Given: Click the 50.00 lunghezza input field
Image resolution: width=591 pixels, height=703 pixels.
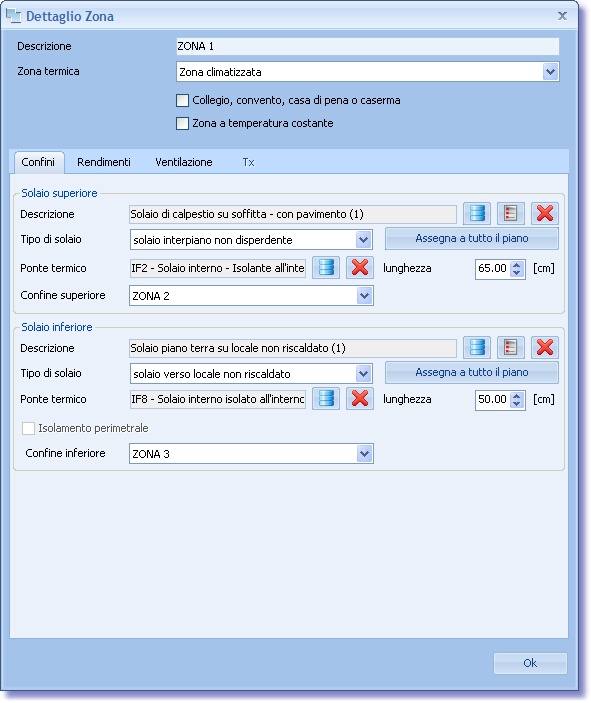Looking at the screenshot, I should coord(493,399).
